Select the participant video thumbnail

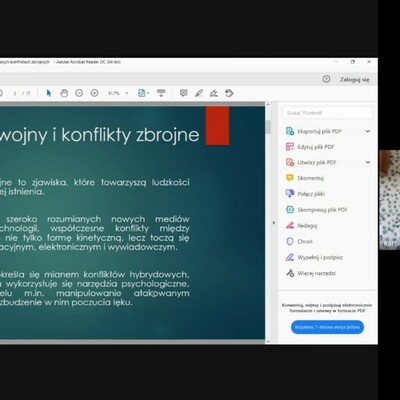[x=390, y=200]
